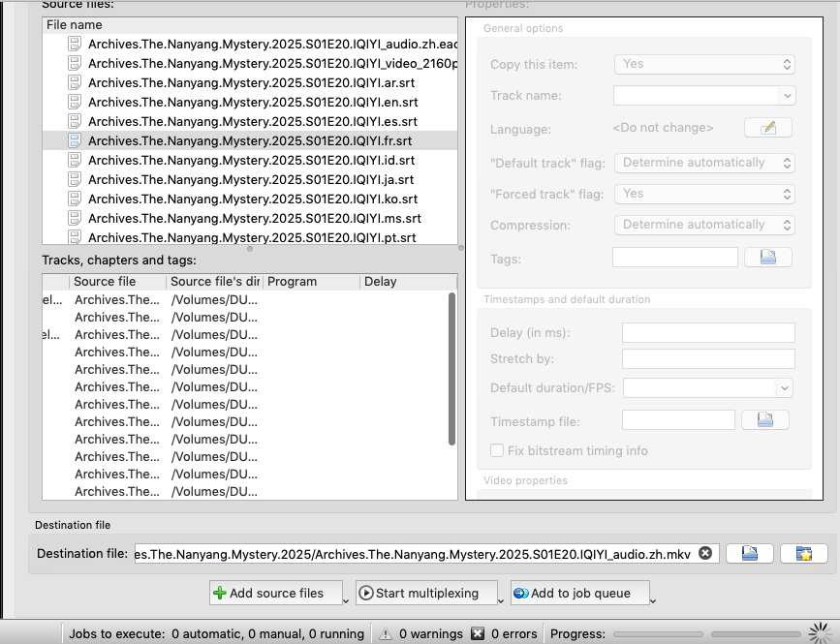840x644 pixels.
Task: Click the busy spinner in the status bar
Action: tap(821, 633)
